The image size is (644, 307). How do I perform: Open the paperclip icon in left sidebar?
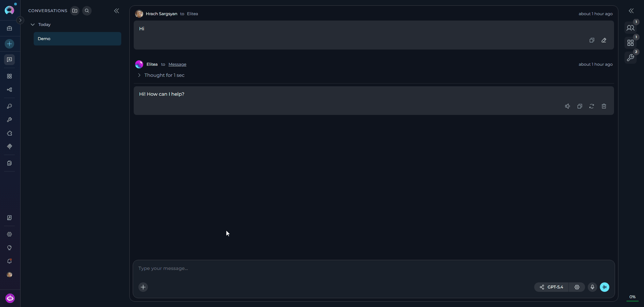pyautogui.click(x=9, y=147)
